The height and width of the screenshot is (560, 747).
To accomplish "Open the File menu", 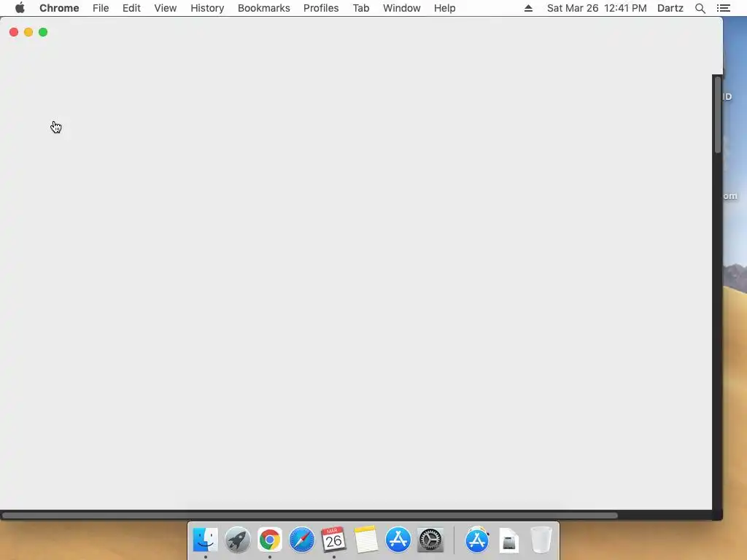I will pyautogui.click(x=101, y=8).
